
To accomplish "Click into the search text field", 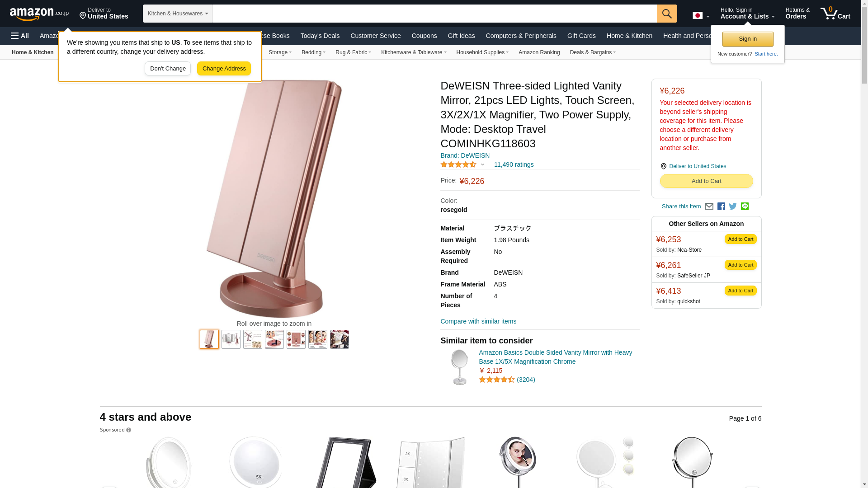I will click(x=434, y=14).
